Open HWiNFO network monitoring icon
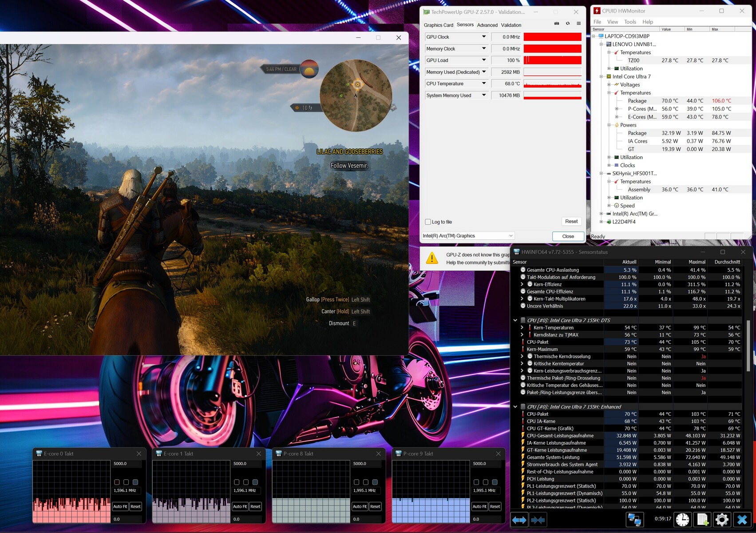Image resolution: width=756 pixels, height=533 pixels. coord(634,520)
